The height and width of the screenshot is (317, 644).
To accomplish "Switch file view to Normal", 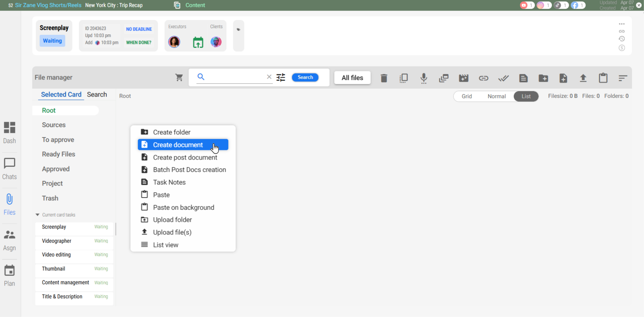I will click(x=496, y=96).
